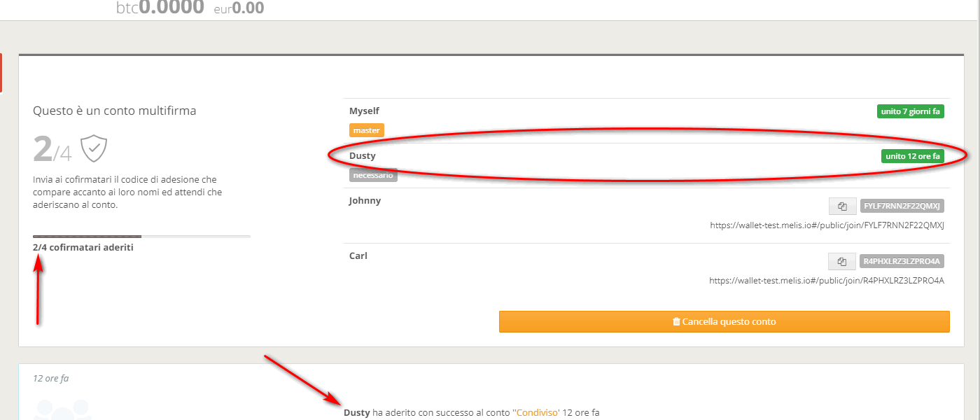Click Johnny's wallet-test.melis.io join URL
The image size is (980, 420).
[827, 225]
